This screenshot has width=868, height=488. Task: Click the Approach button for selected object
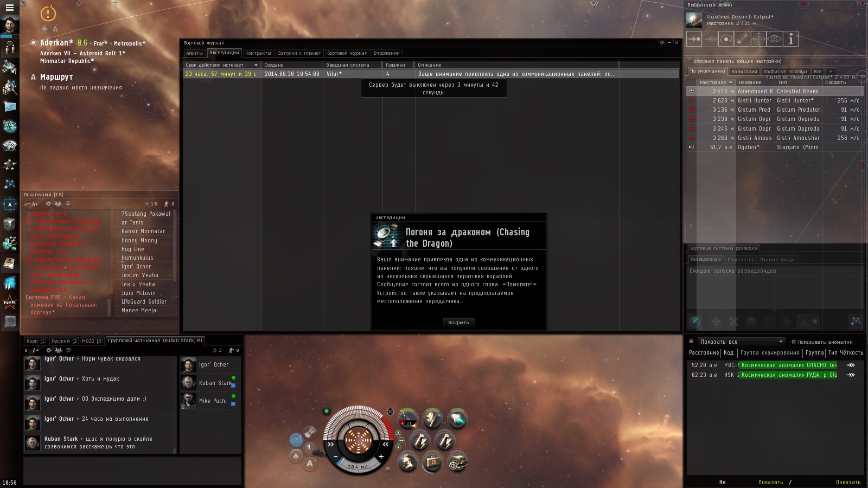[x=694, y=39]
